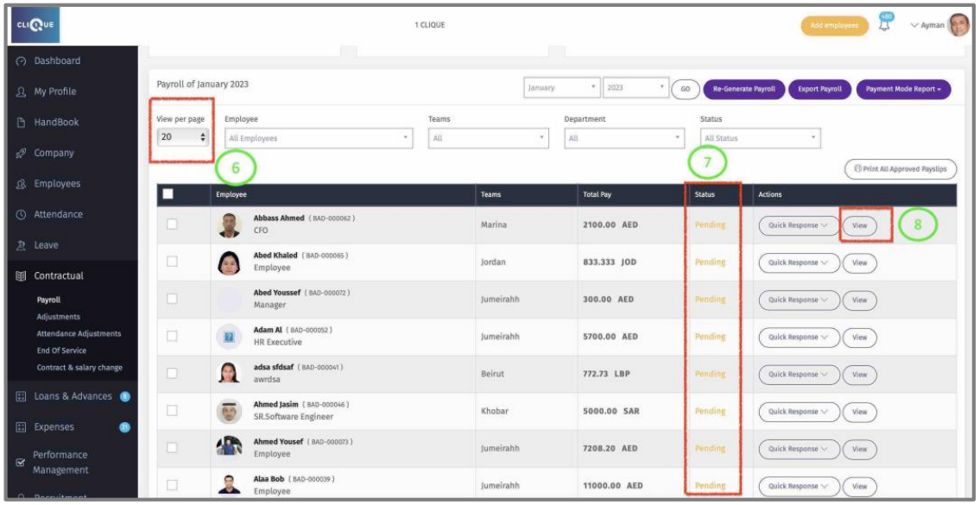The width and height of the screenshot is (980, 505).
Task: Expand the All Employees filter dropdown
Action: (318, 138)
